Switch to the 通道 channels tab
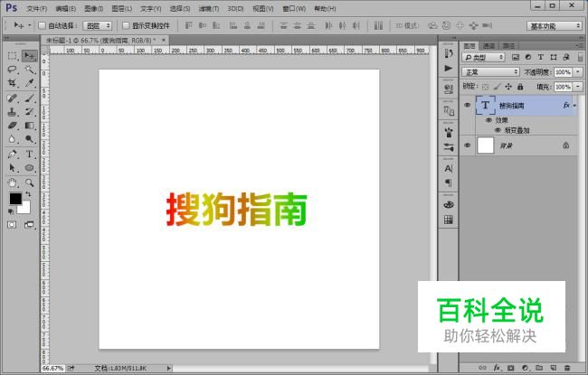588x375 pixels. point(488,46)
